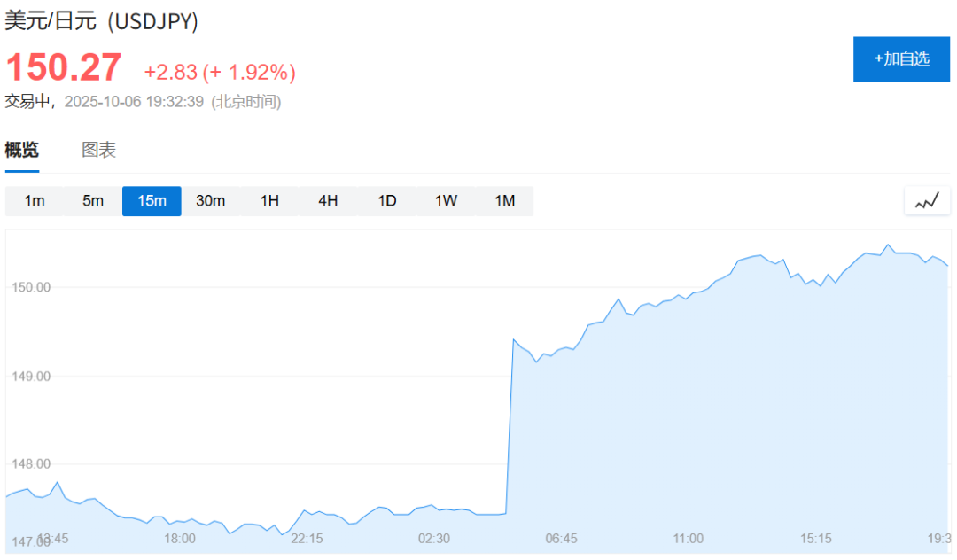Open the 图表 tab
This screenshot has width=957, height=560.
[x=99, y=150]
